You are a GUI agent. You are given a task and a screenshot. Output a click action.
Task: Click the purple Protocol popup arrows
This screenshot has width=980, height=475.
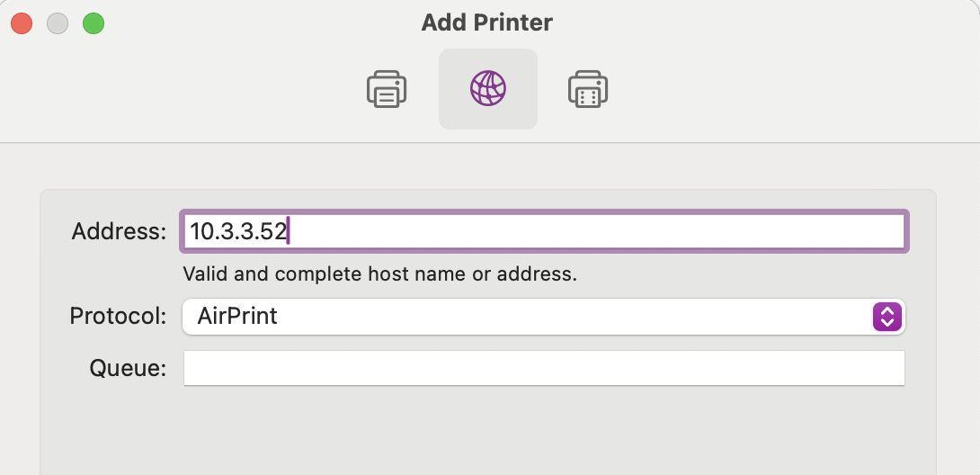pyautogui.click(x=886, y=317)
